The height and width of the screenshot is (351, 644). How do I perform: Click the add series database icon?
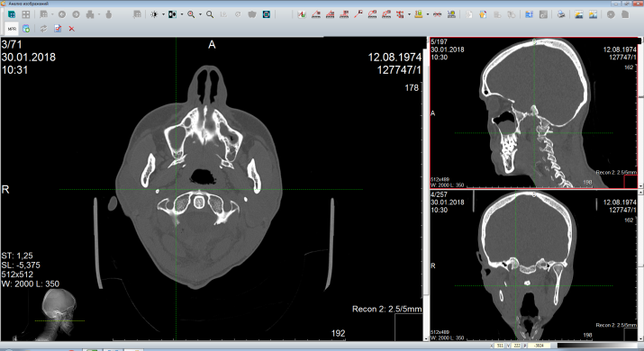pos(26,29)
